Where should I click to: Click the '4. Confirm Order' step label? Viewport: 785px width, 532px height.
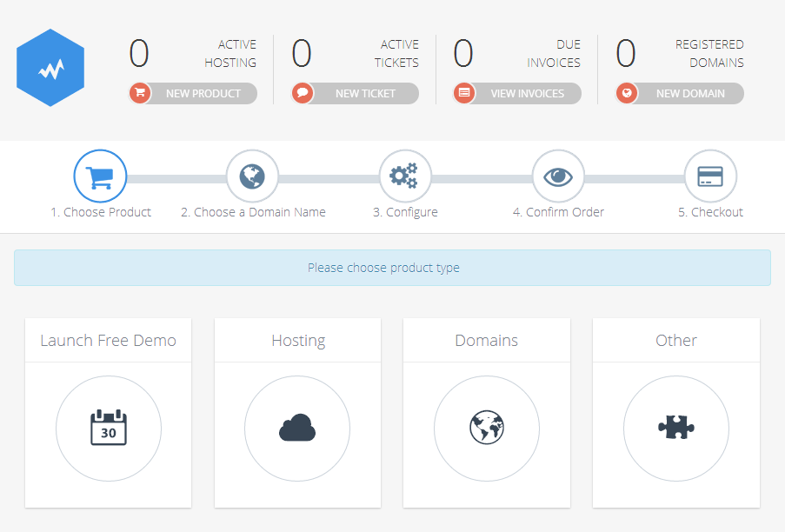(x=558, y=212)
